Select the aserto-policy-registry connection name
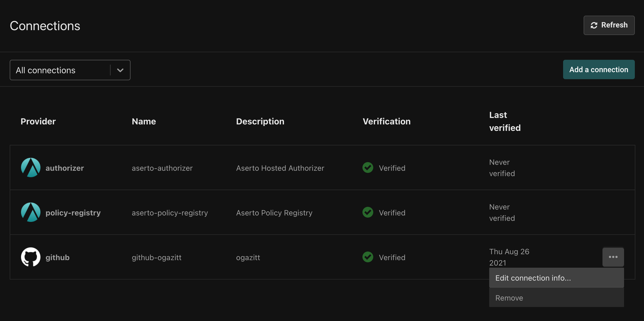Viewport: 644px width, 321px height. click(170, 213)
